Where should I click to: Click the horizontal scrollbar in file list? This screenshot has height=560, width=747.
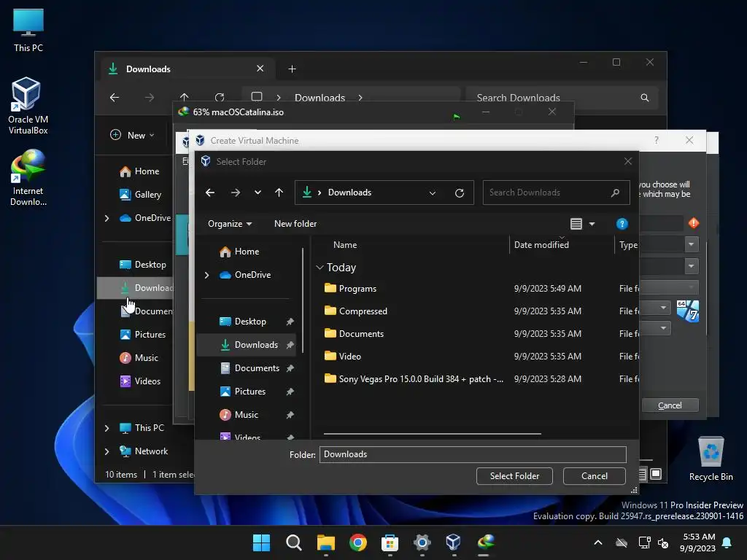click(x=432, y=434)
